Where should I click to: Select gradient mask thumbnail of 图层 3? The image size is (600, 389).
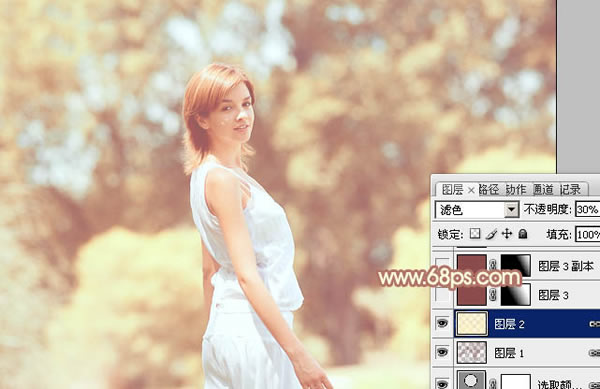pyautogui.click(x=516, y=294)
